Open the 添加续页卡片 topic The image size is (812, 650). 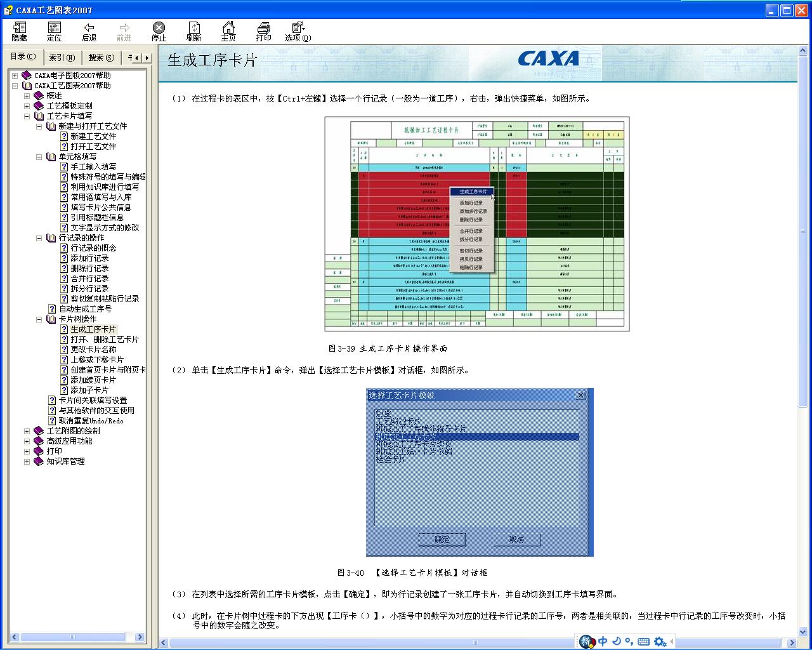coord(93,380)
